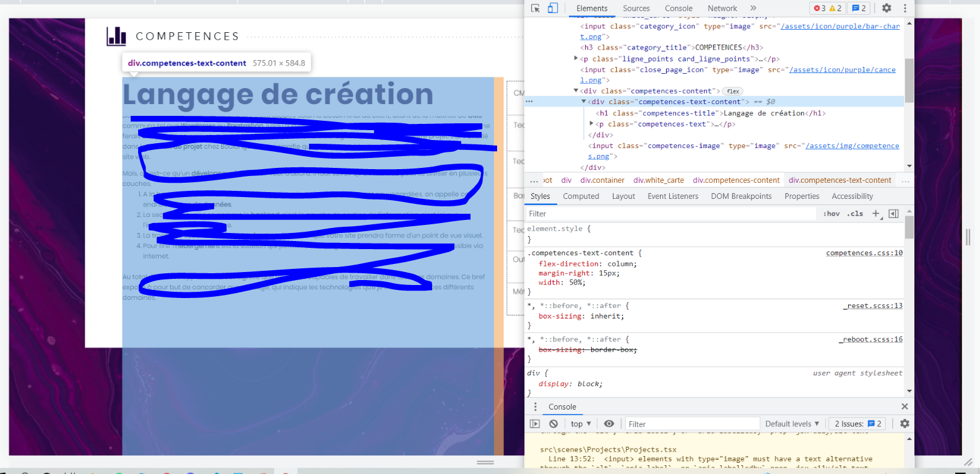This screenshot has height=474, width=980.
Task: Open the DevTools kebab menu in top bar
Action: (x=904, y=8)
